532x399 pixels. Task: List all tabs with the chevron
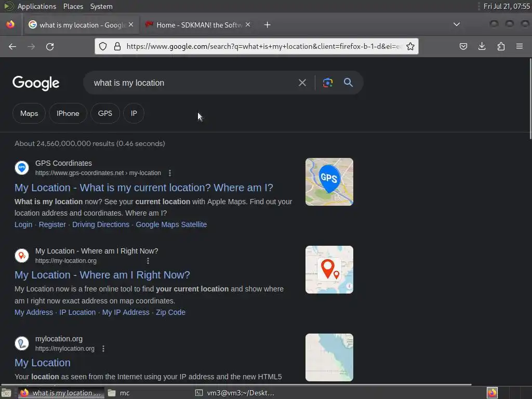click(457, 24)
